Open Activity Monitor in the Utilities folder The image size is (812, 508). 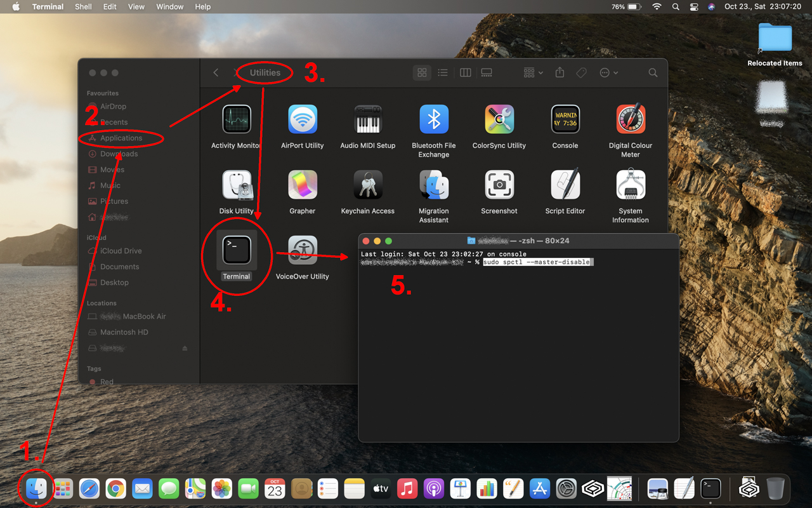236,119
